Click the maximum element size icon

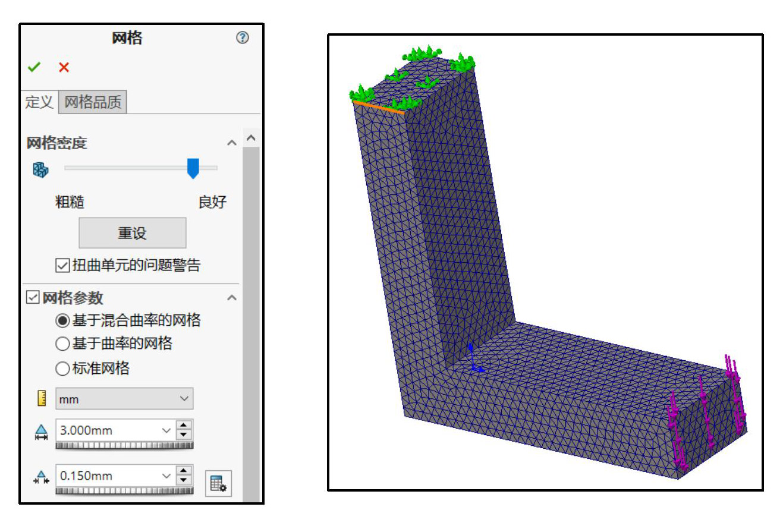tap(41, 432)
